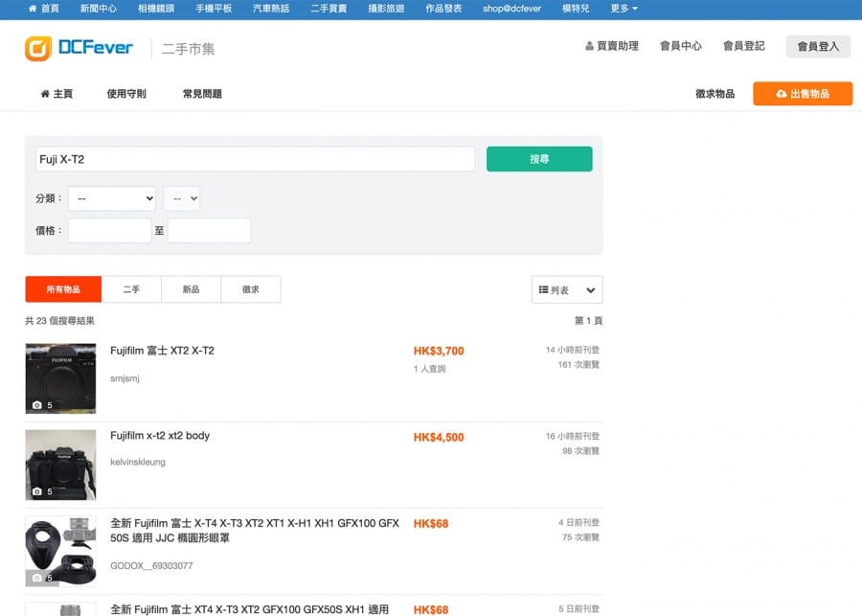The width and height of the screenshot is (862, 616).
Task: Click the green 搜尋 search button
Action: 539,159
